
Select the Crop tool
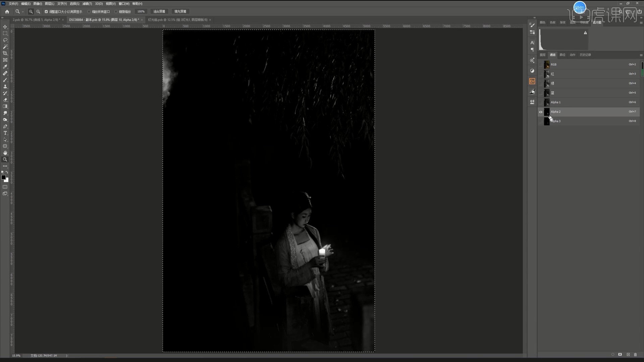pos(5,53)
